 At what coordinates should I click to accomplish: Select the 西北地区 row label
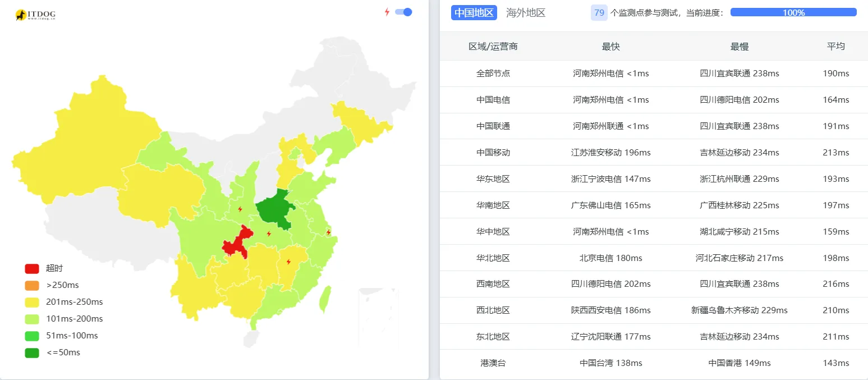pos(493,310)
